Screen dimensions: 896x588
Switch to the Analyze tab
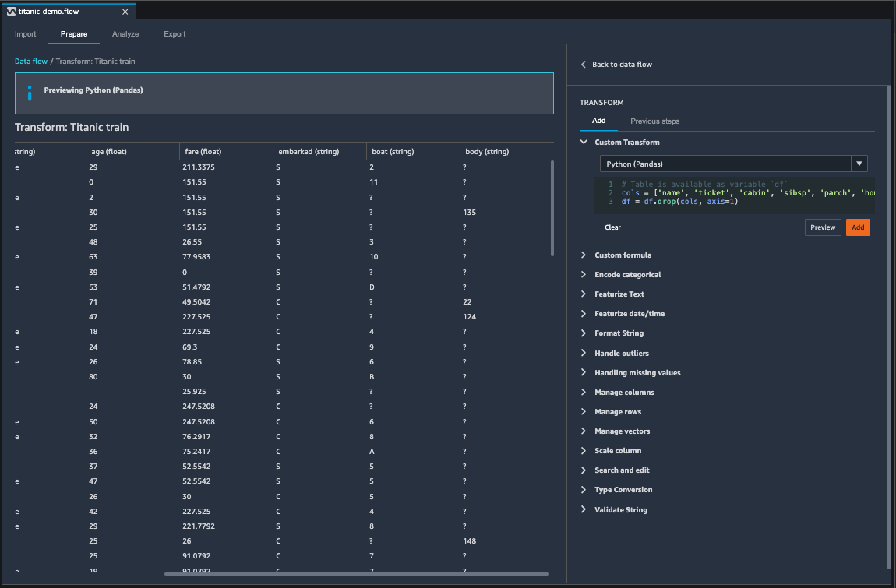(125, 34)
